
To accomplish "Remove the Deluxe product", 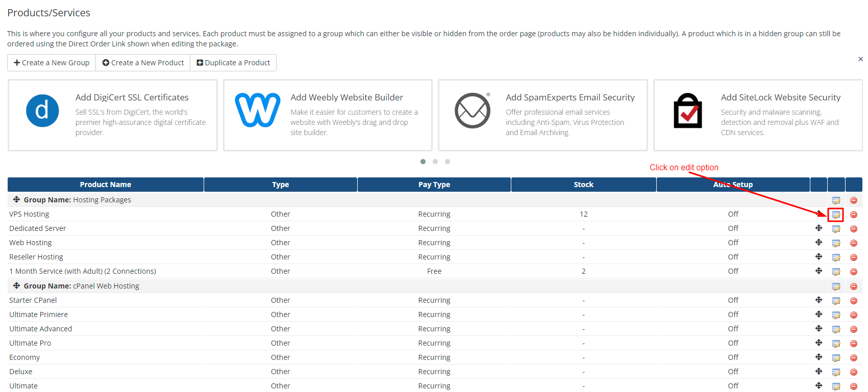I will coord(853,372).
